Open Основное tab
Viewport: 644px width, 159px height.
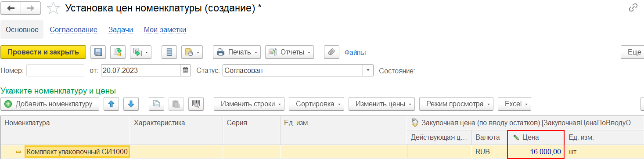22,29
